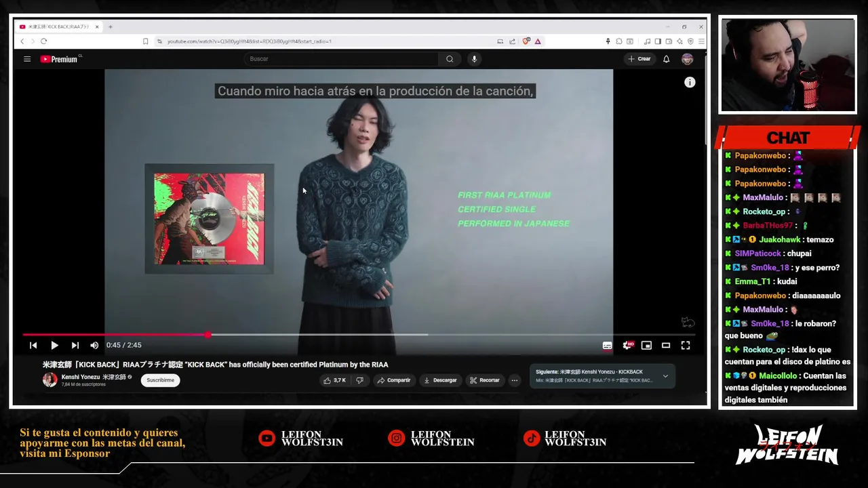Expand the Siguiente playlist panel chevron
This screenshot has width=868, height=488.
coord(665,376)
